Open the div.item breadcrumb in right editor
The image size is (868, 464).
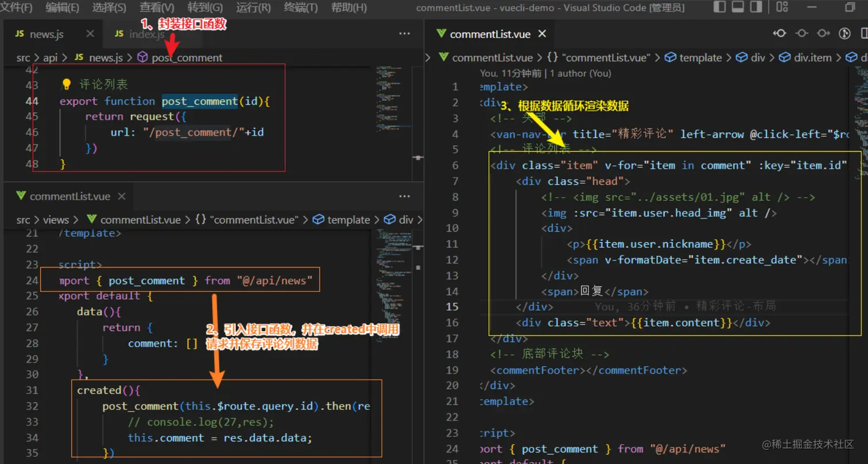[813, 57]
